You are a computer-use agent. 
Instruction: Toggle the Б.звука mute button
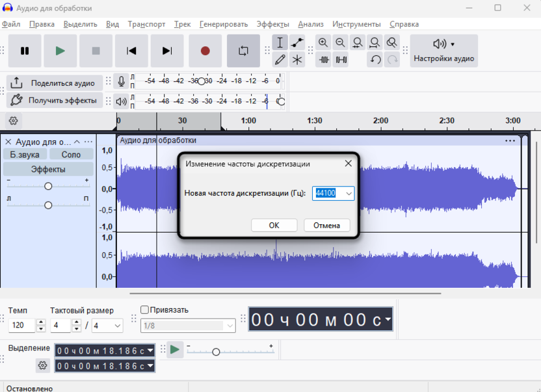25,154
